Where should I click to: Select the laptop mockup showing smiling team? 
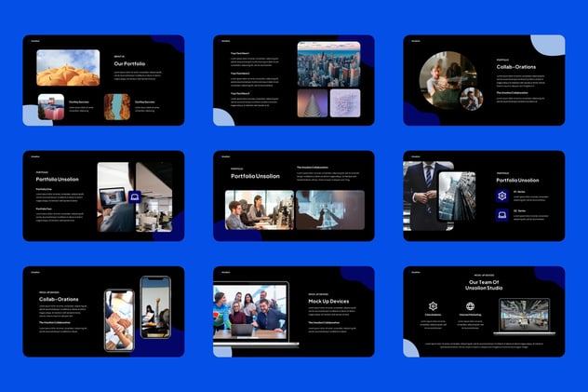click(x=256, y=313)
